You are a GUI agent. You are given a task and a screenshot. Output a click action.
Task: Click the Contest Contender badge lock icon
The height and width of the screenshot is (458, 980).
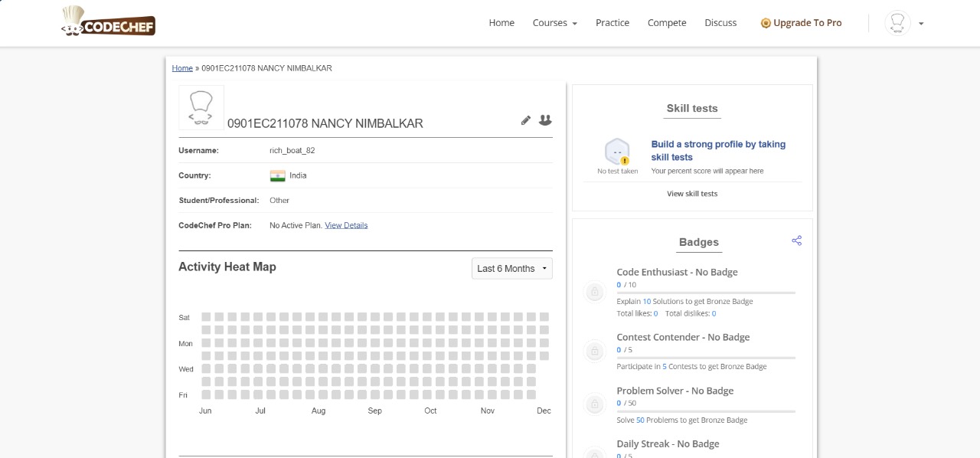(x=594, y=352)
